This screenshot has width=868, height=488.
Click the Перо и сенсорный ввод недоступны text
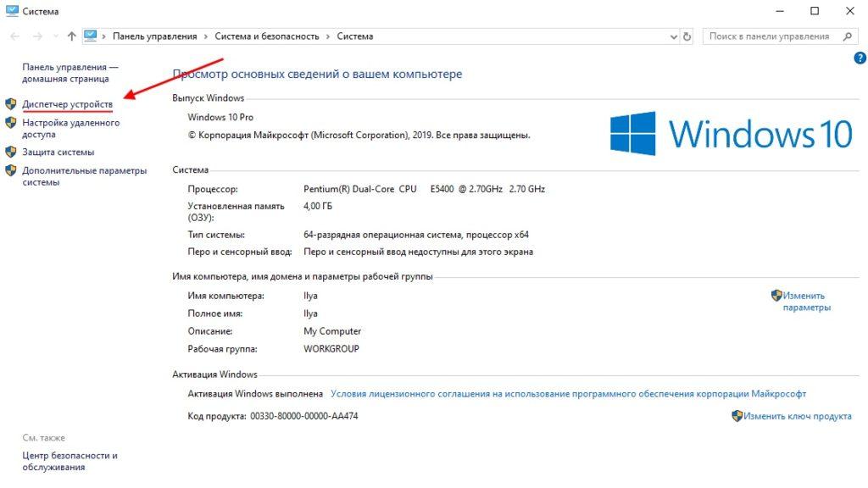[x=419, y=252]
